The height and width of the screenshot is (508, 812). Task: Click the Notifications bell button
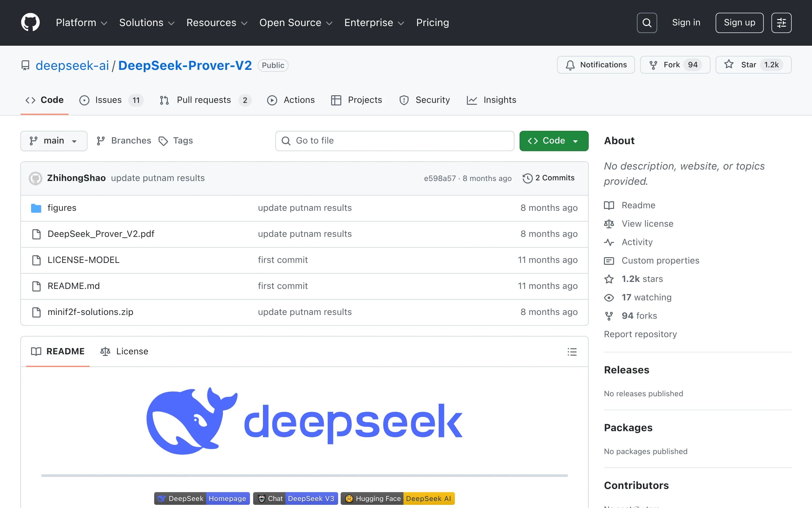(x=596, y=65)
